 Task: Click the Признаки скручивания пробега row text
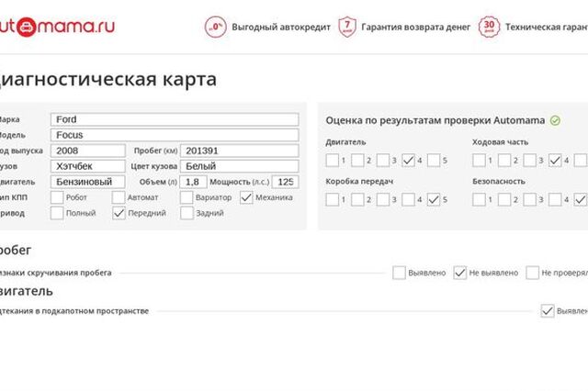[x=55, y=273]
